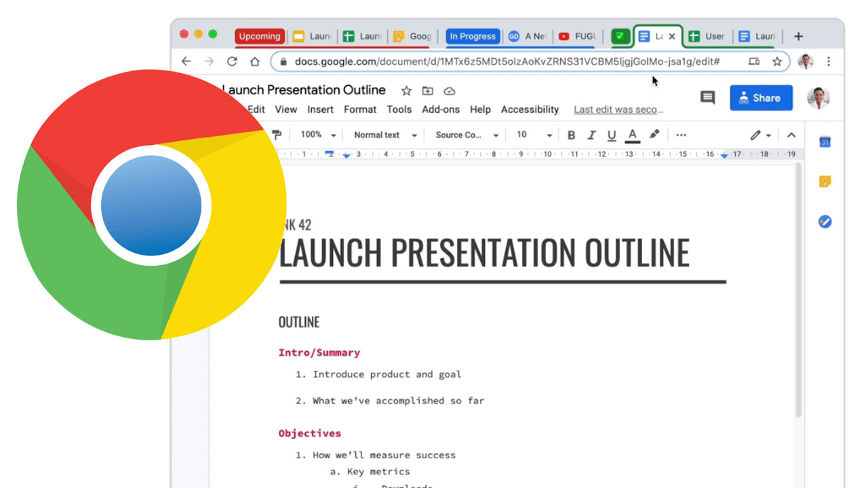Click 'What we've accomplished so far' line
The image size is (868, 488).
pos(398,401)
